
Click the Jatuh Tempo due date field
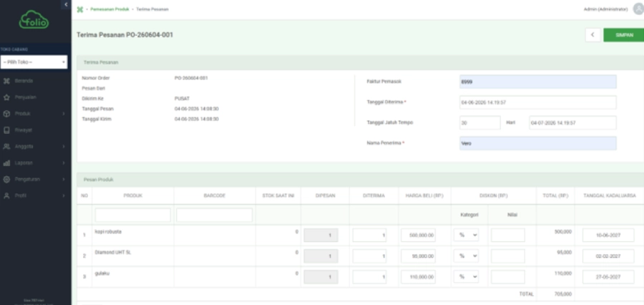(572, 123)
